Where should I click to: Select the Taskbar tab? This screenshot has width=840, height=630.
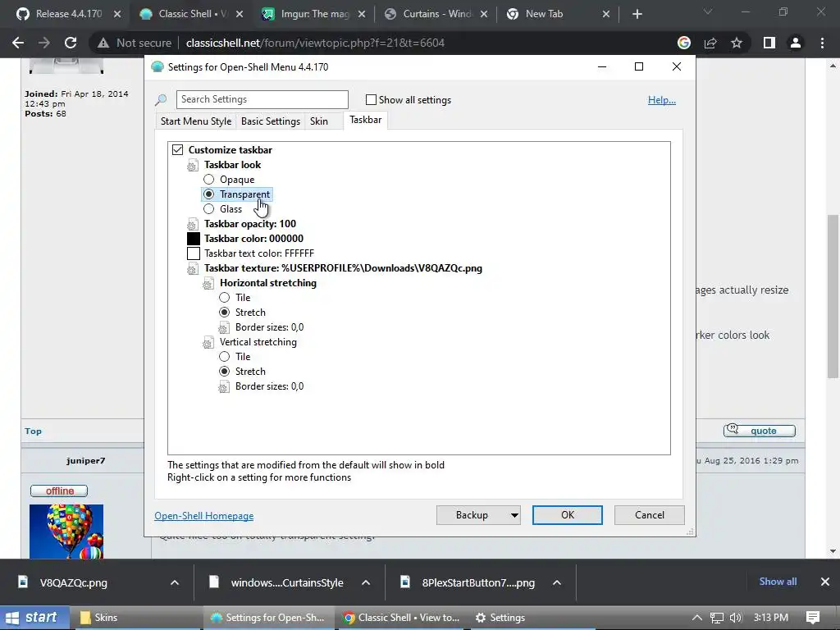365,120
